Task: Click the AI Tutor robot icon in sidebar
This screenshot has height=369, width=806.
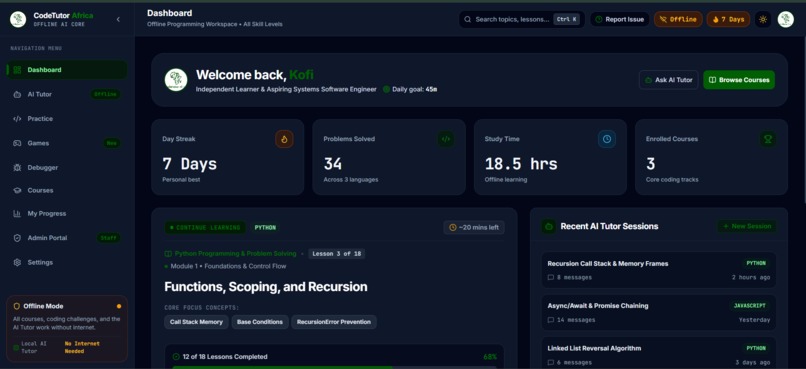Action: 17,95
